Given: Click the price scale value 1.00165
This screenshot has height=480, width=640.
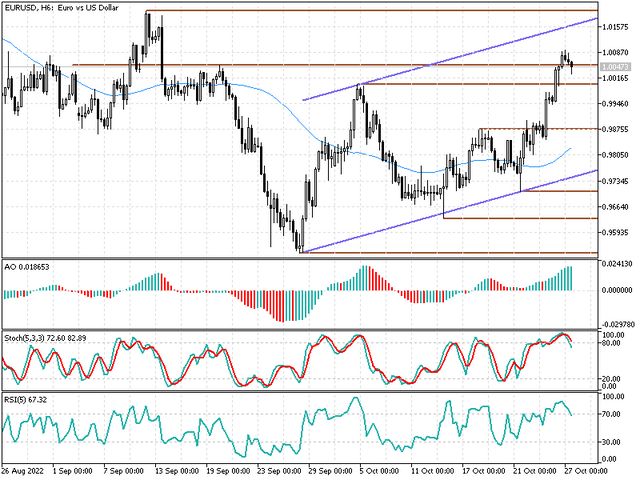Looking at the screenshot, I should [x=616, y=78].
